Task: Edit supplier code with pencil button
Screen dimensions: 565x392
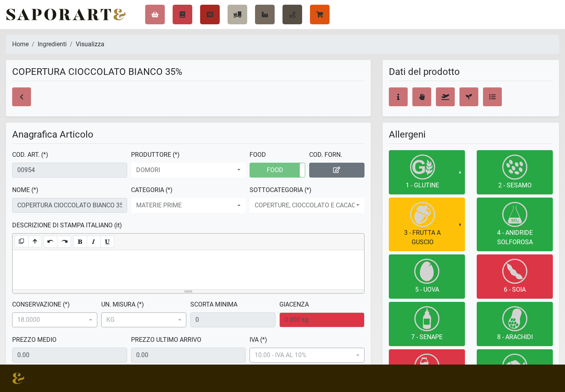Action: point(337,170)
